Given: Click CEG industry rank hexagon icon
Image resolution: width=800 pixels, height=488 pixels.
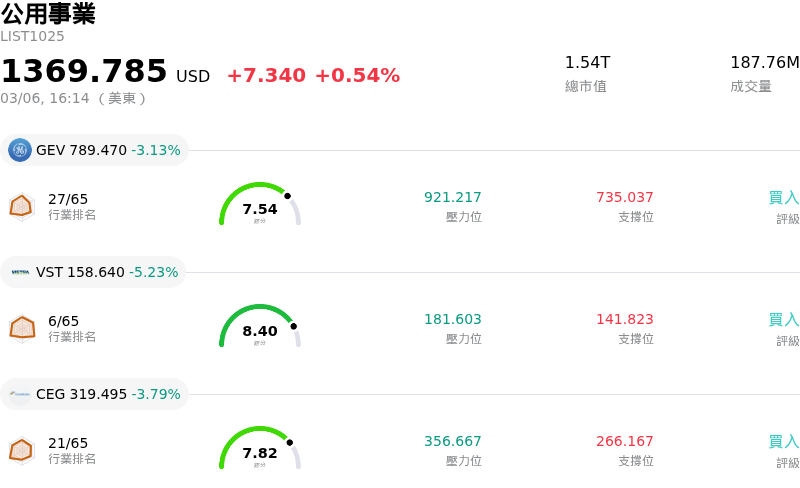Looking at the screenshot, I should pos(21,449).
